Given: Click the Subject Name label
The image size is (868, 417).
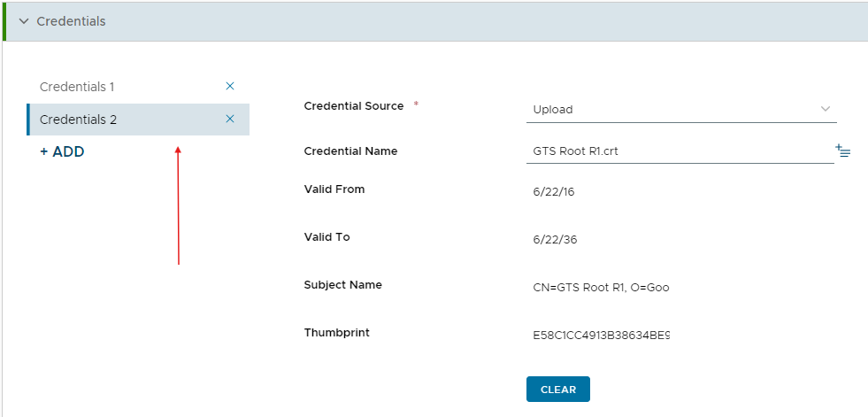Looking at the screenshot, I should point(342,285).
